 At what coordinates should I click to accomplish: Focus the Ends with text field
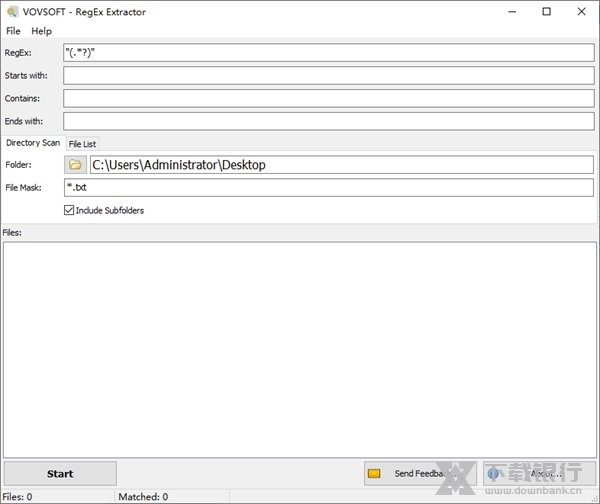(329, 121)
